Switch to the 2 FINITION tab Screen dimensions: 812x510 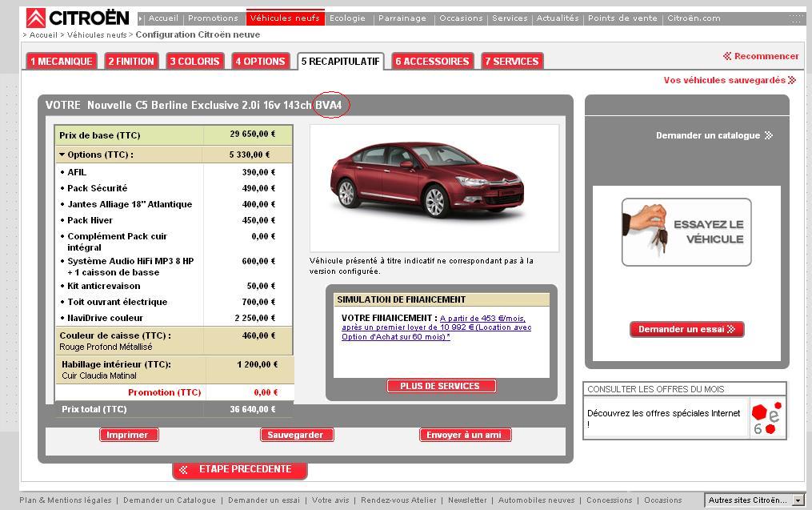click(x=131, y=61)
